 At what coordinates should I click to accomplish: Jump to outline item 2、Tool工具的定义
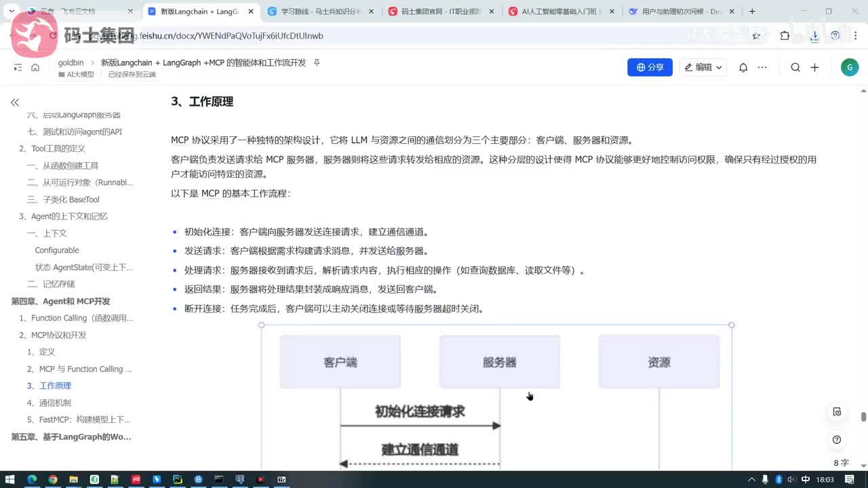52,148
